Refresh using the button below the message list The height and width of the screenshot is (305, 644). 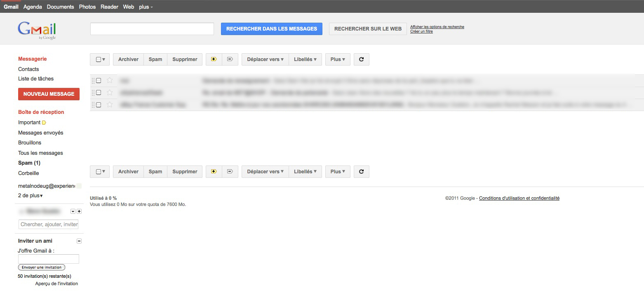coord(362,172)
